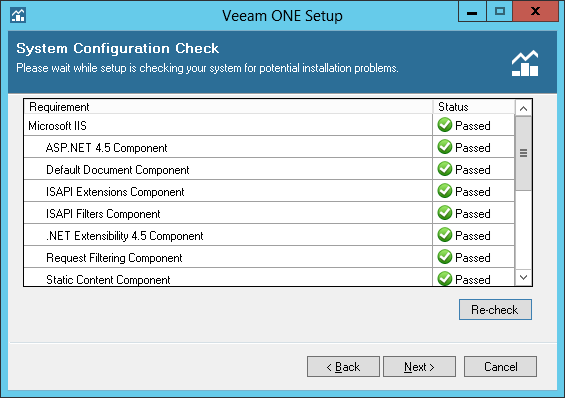The height and width of the screenshot is (398, 565).
Task: Click green check beside ASP.NET 4.5 Component
Action: 445,147
